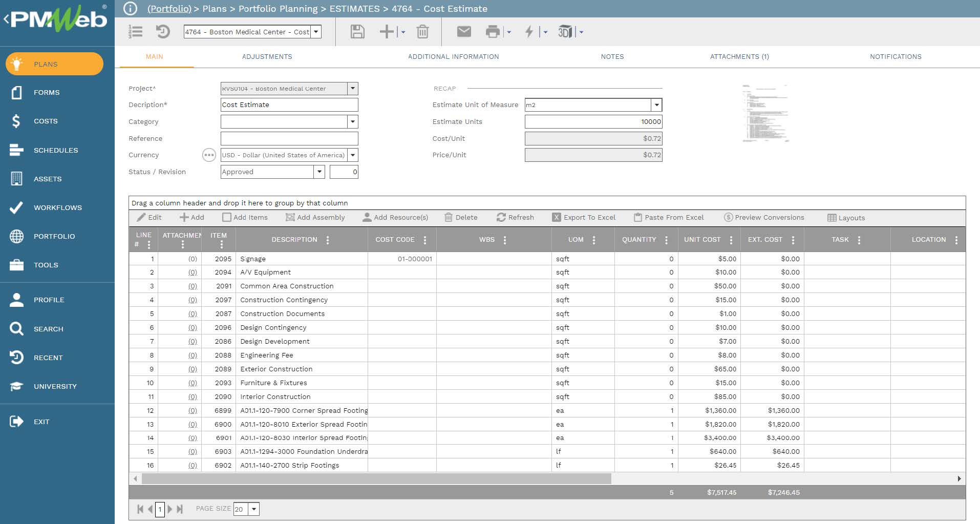Click the printer icon in toolbar
This screenshot has width=980, height=524.
[492, 32]
